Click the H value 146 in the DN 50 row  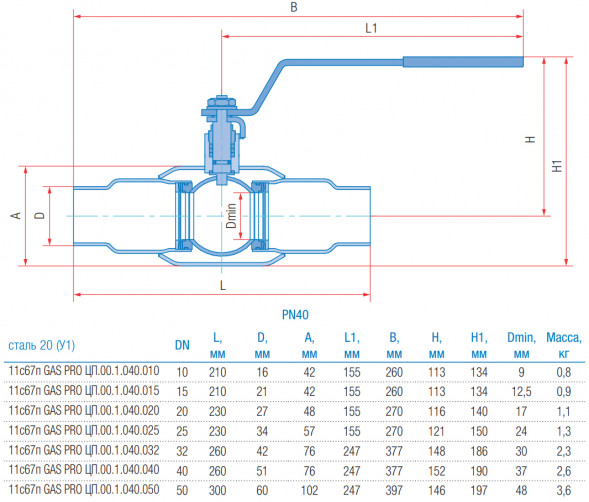click(x=436, y=491)
